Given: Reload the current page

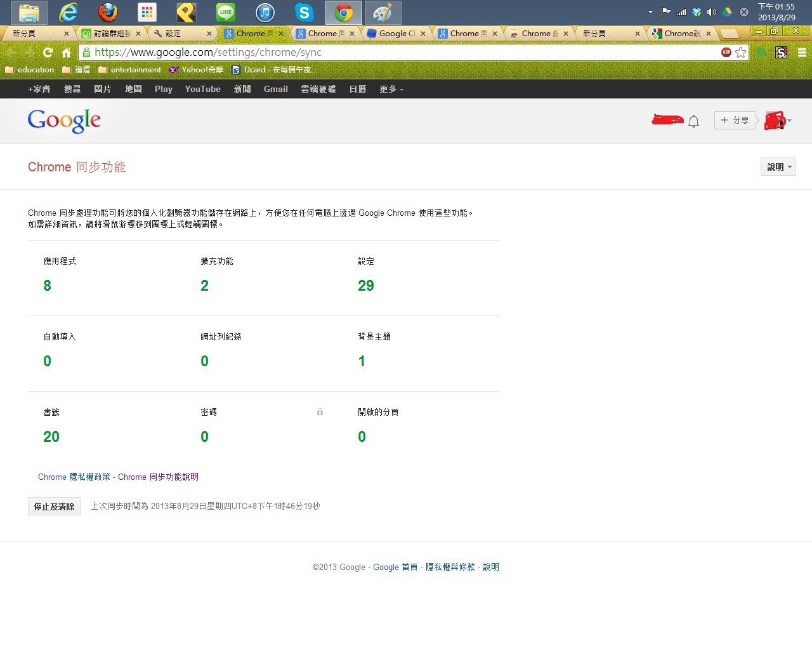Looking at the screenshot, I should tap(48, 53).
